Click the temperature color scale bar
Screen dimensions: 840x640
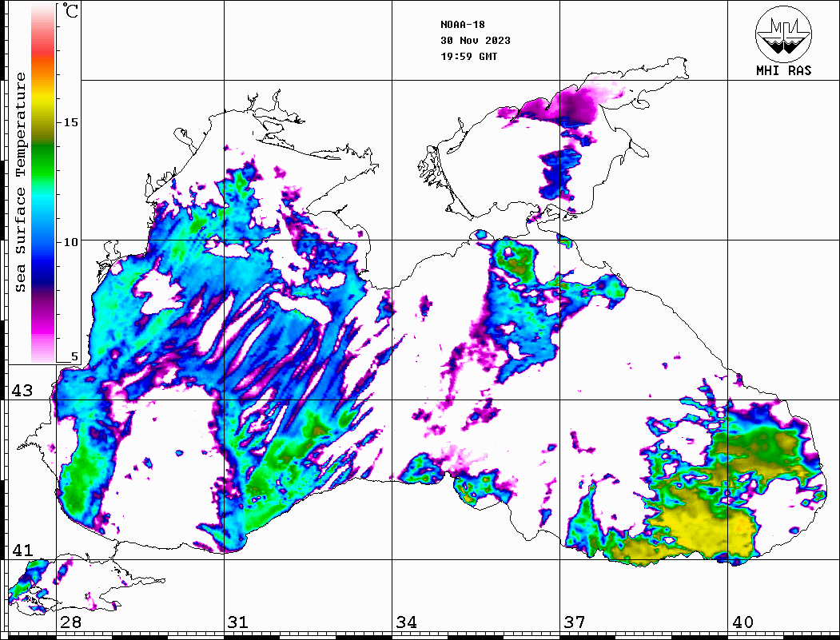point(43,183)
